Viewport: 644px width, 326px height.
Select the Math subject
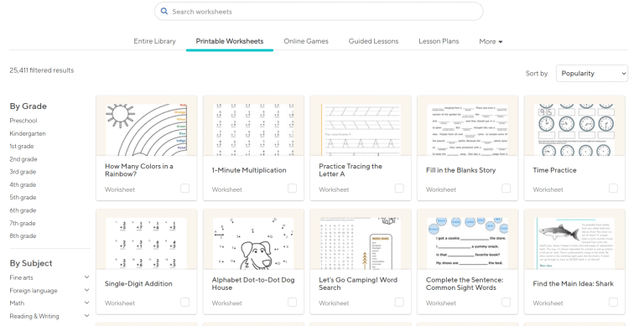pyautogui.click(x=17, y=303)
